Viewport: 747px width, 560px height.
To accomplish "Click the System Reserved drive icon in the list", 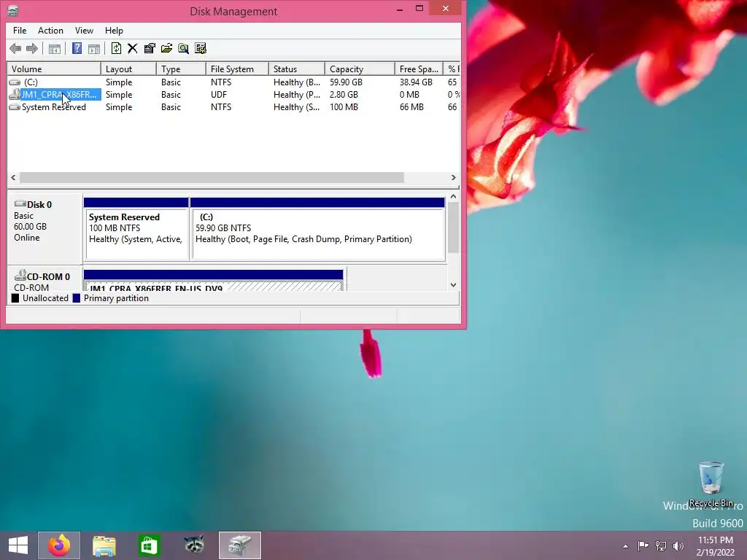I will 15,107.
